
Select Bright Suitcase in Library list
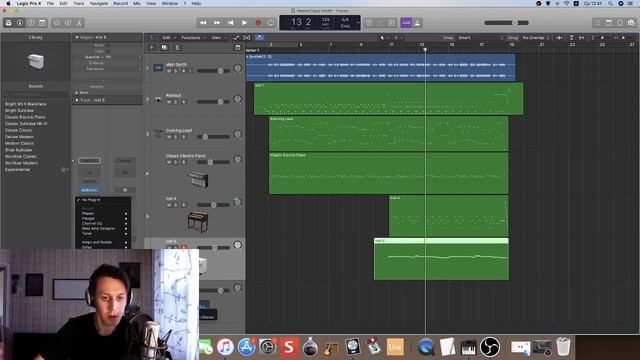click(19, 111)
